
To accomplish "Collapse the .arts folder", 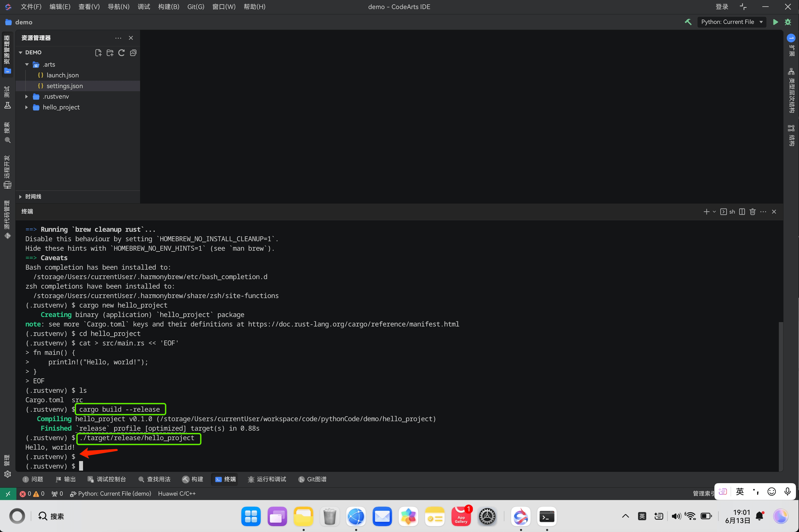I will pos(27,64).
